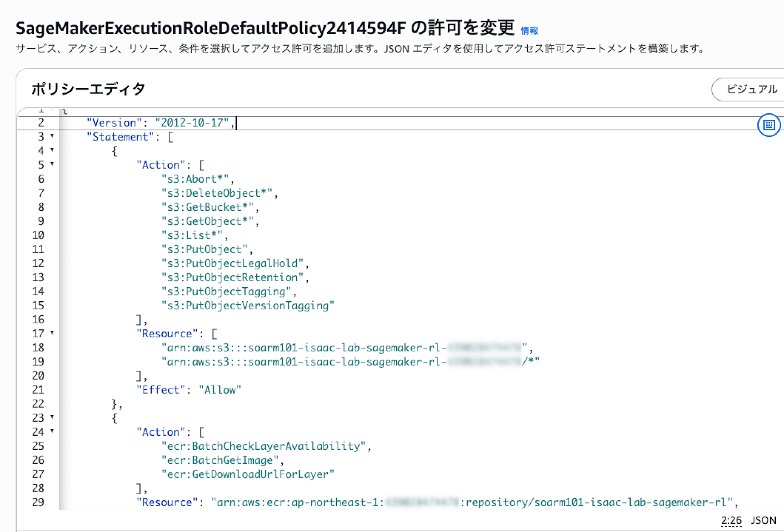Viewport: 784px width, 532px height.
Task: Click the S3 bucket ARN ending with /* on line 19
Action: click(350, 362)
